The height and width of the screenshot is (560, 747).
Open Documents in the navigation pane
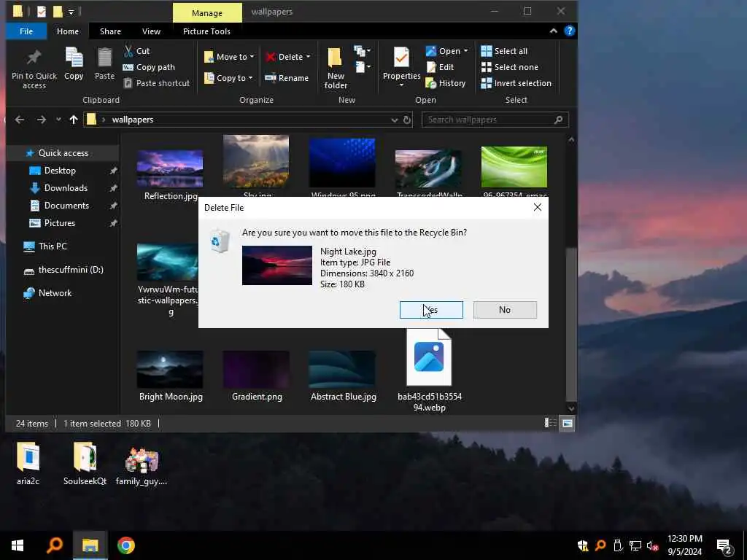pos(66,206)
